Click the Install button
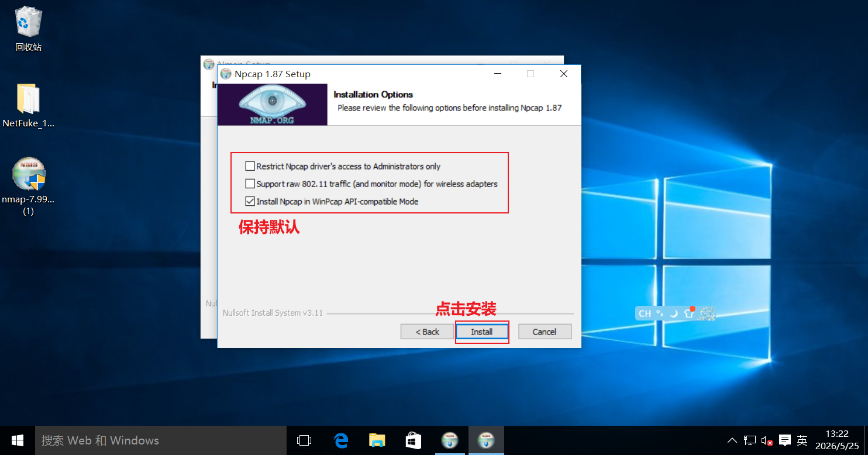Viewport: 868px width, 455px height. point(482,332)
